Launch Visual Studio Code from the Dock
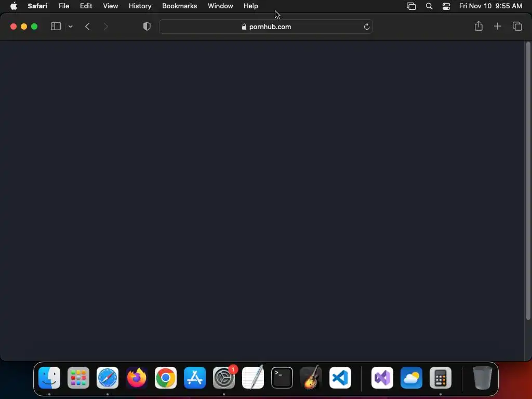The image size is (532, 399). pos(340,378)
